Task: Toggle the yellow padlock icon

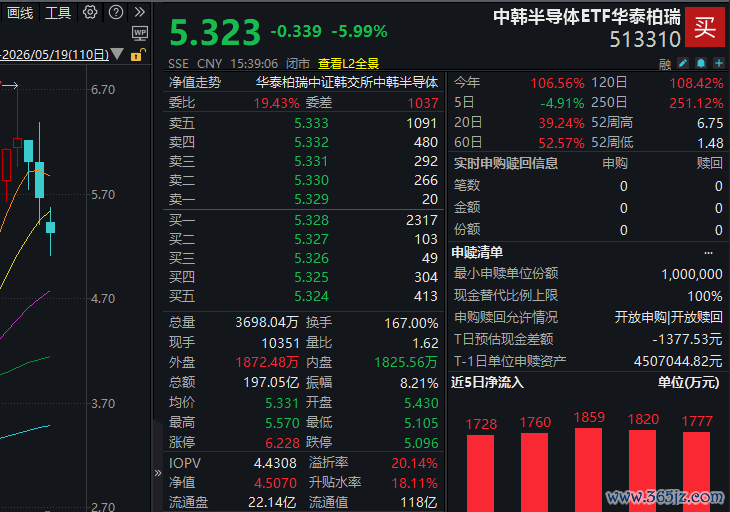Action: point(138,55)
